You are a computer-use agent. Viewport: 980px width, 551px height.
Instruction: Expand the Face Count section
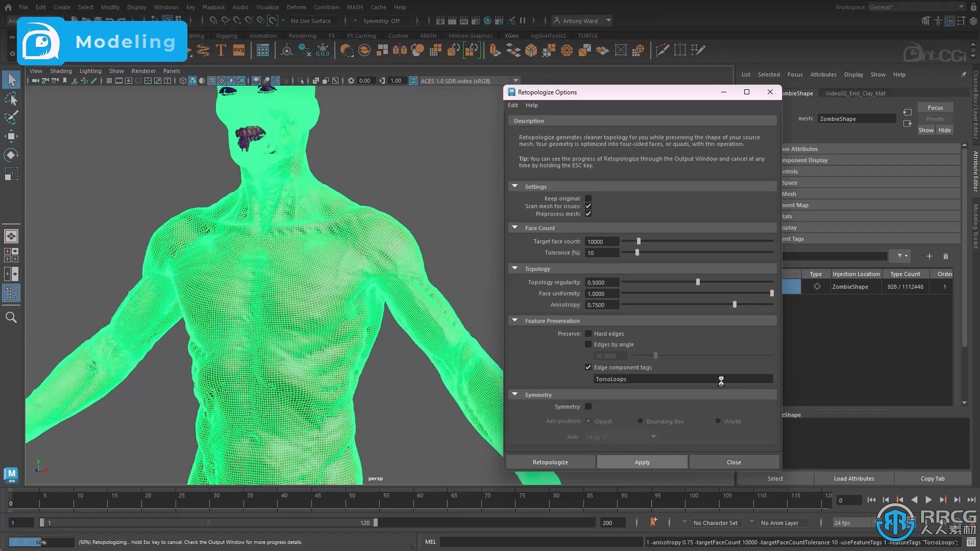click(514, 228)
